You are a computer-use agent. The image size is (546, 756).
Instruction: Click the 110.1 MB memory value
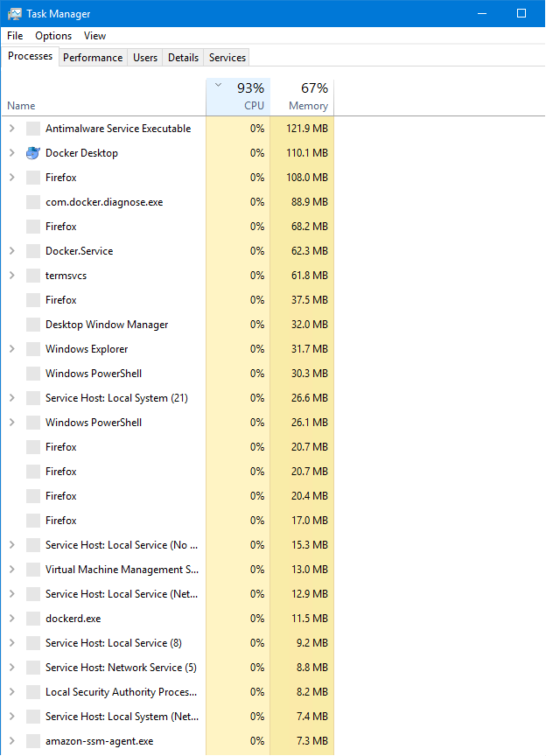click(307, 153)
